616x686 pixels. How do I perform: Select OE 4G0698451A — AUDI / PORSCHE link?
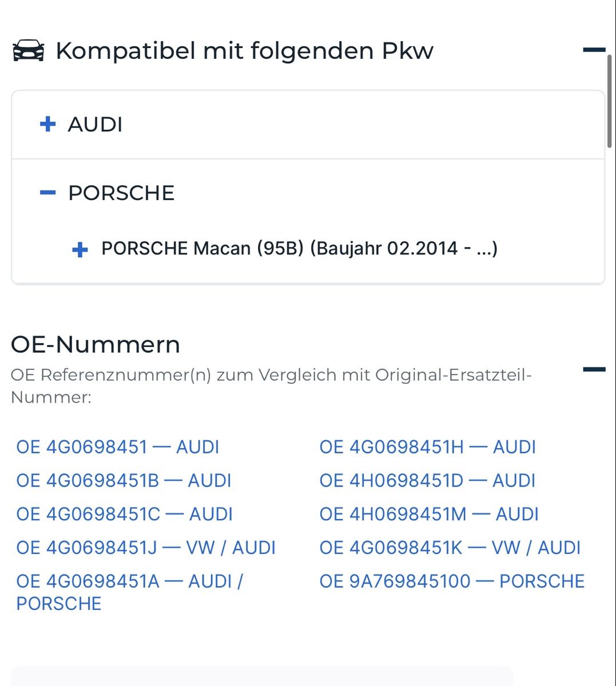(129, 582)
